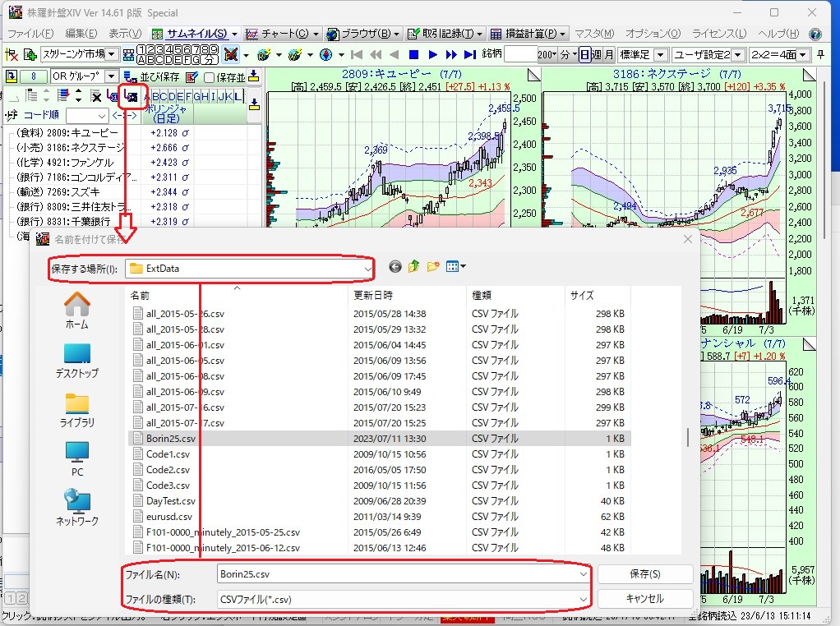The image size is (840, 626).
Task: Sort by サイズ column header
Action: [x=596, y=295]
